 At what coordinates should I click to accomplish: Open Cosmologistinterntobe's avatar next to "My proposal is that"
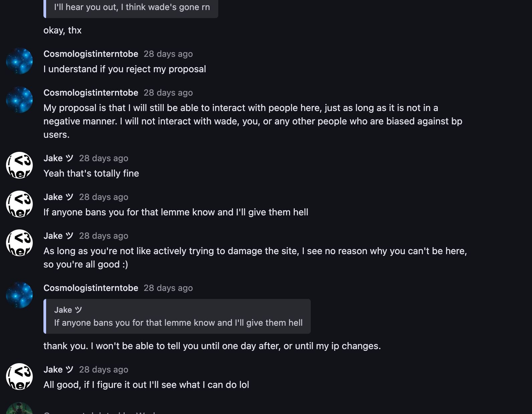click(x=19, y=100)
